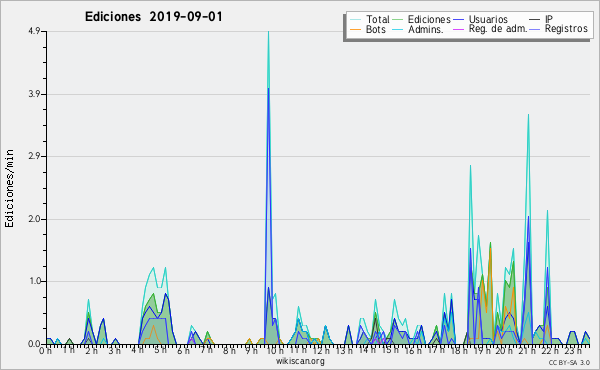Screen dimensions: 600x370
Task: Click the chart title Ediciones 2019-09-01
Action: pos(153,17)
